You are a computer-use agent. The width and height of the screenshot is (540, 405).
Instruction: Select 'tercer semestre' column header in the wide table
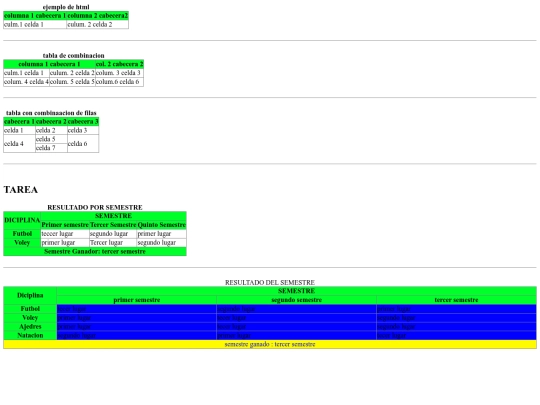(456, 300)
